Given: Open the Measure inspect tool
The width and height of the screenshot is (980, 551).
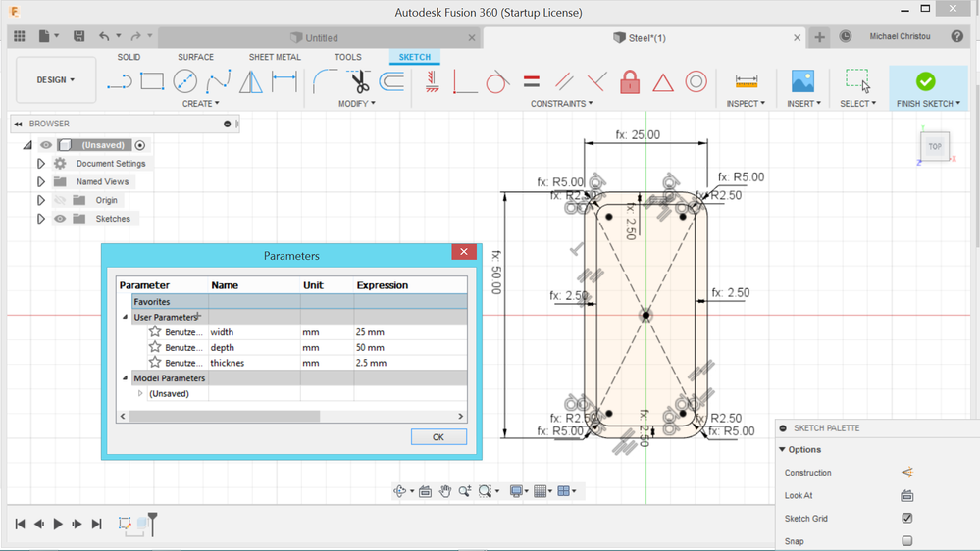Looking at the screenshot, I should (747, 81).
